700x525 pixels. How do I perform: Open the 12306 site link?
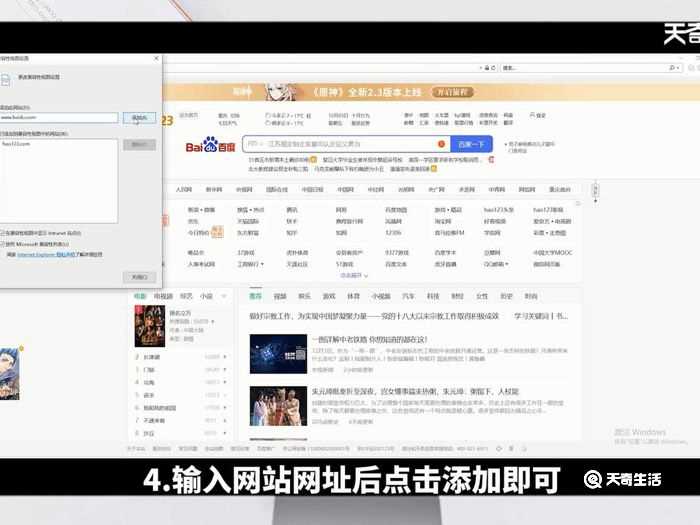(x=393, y=233)
